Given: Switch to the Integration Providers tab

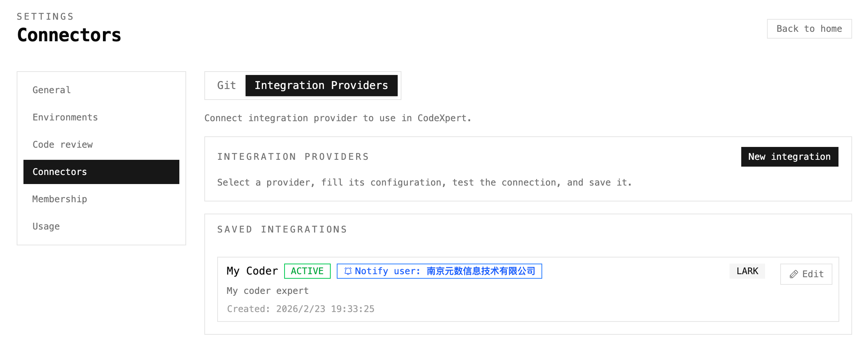Looking at the screenshot, I should pyautogui.click(x=321, y=85).
